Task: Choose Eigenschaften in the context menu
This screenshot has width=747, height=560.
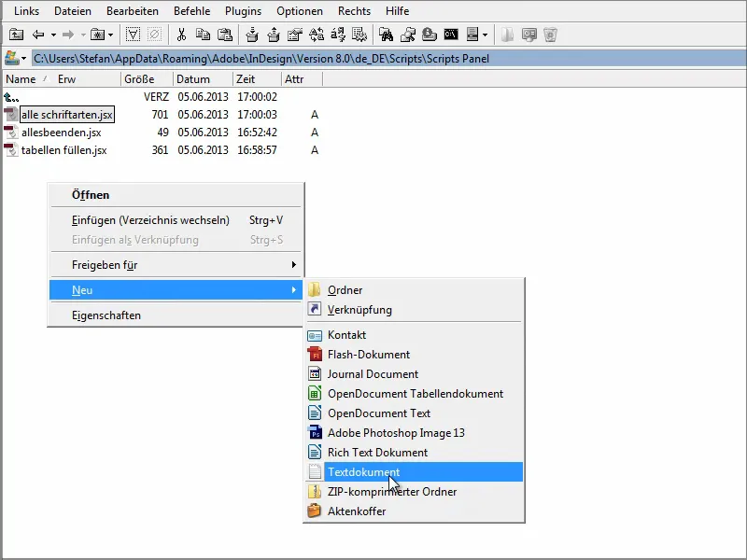Action: click(176, 315)
